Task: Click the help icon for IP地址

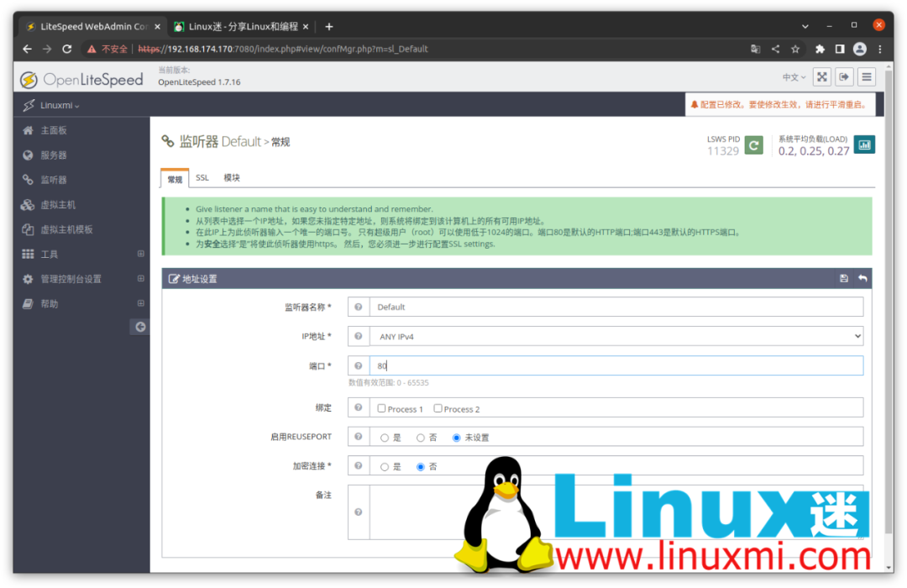Action: tap(359, 336)
